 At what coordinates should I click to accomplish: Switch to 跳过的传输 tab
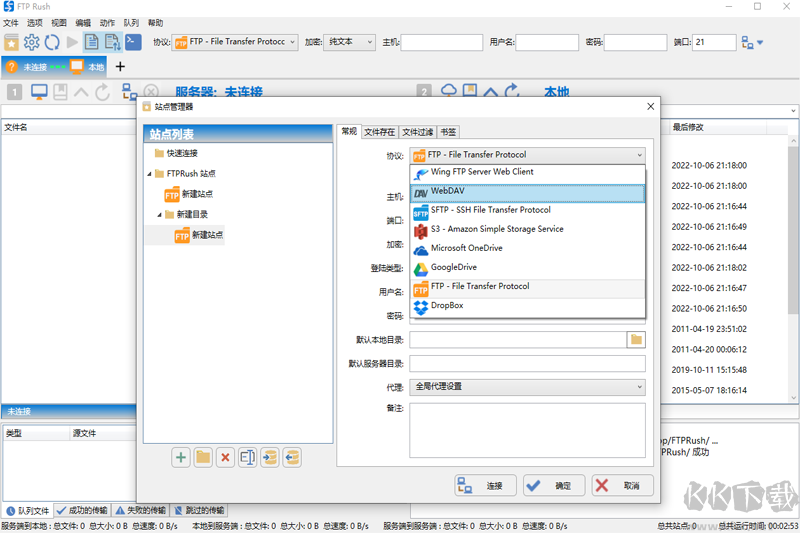pyautogui.click(x=198, y=510)
